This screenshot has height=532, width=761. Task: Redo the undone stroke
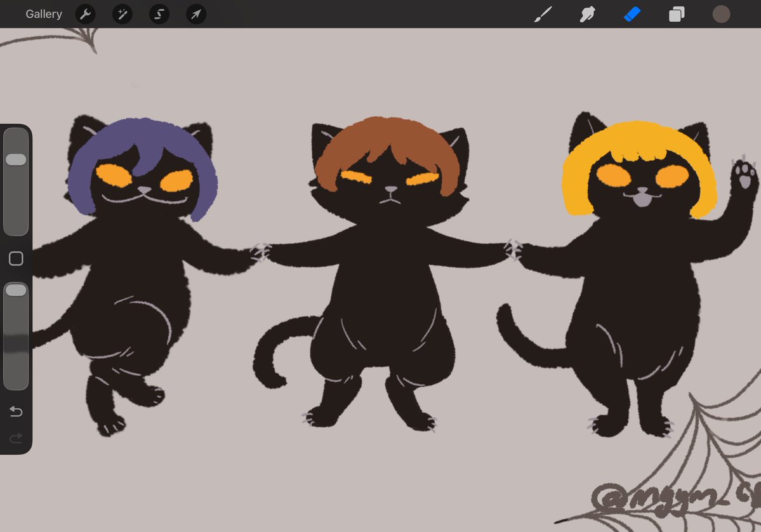(x=16, y=439)
